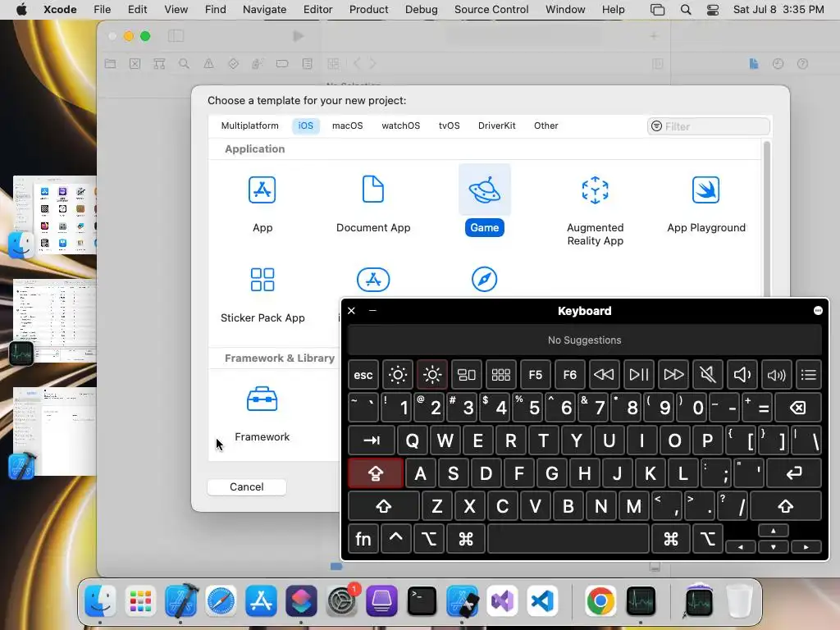Screen dimensions: 840x630
Task: Tap the fast-forward media key
Action: [x=673, y=375]
